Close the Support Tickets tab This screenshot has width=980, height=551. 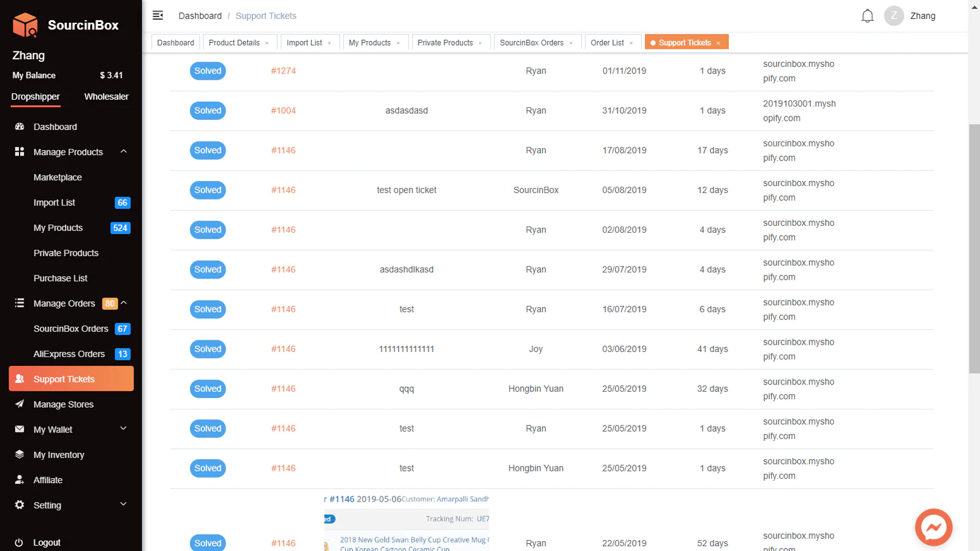[x=718, y=43]
